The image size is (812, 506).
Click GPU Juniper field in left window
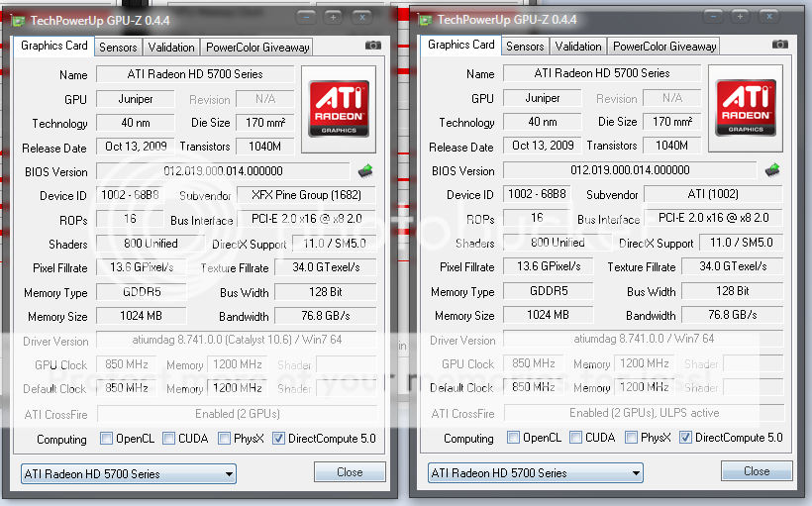pos(135,99)
